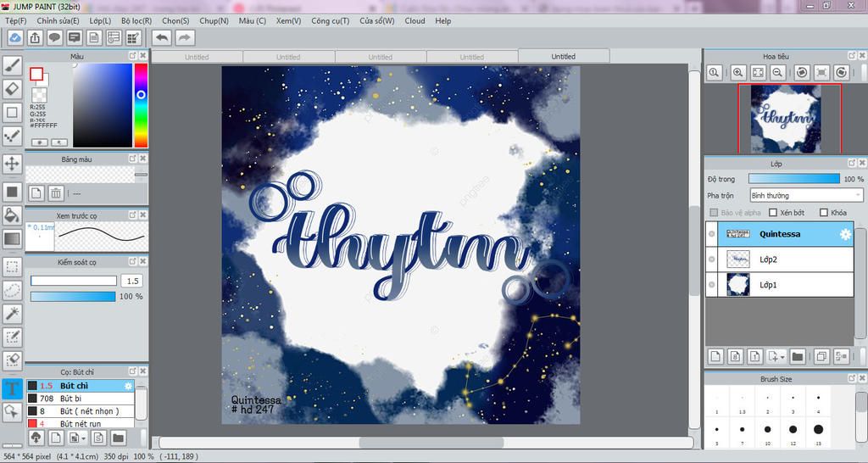
Task: Click the Undo arrow
Action: (x=162, y=37)
